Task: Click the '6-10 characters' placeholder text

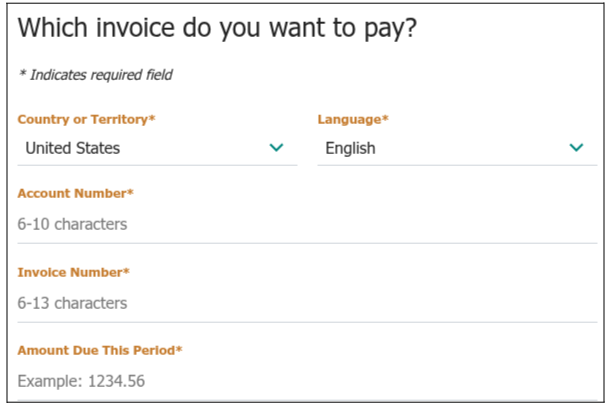Action: [72, 224]
